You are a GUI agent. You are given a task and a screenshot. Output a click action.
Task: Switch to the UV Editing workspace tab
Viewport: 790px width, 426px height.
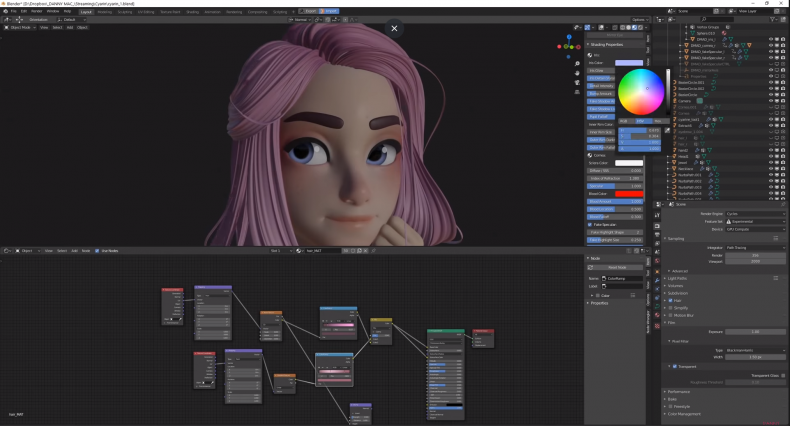click(146, 12)
